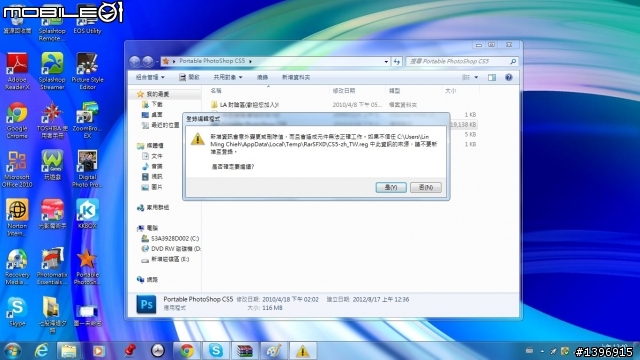Open change view dropdown arrow in Explorer
Screen dimensions: 640x360
click(x=476, y=77)
